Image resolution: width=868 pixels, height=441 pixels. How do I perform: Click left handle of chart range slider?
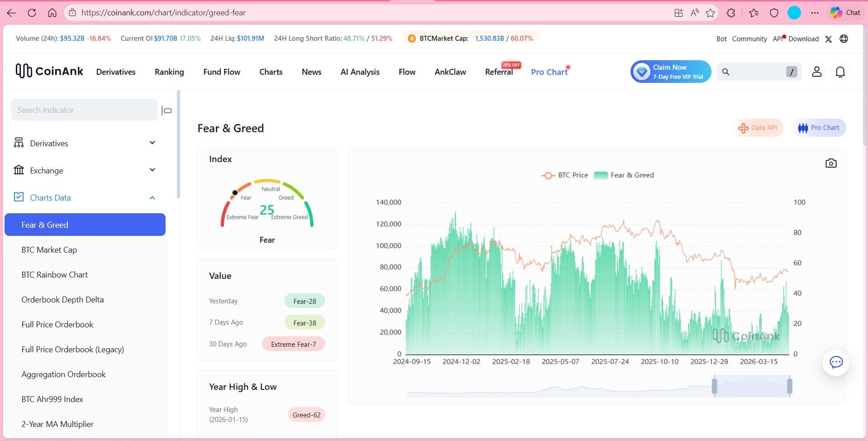715,386
